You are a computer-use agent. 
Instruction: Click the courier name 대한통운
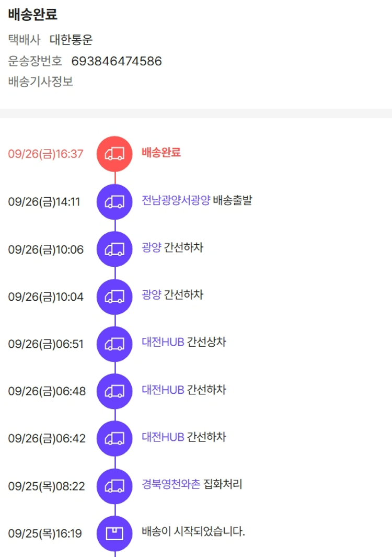point(71,40)
